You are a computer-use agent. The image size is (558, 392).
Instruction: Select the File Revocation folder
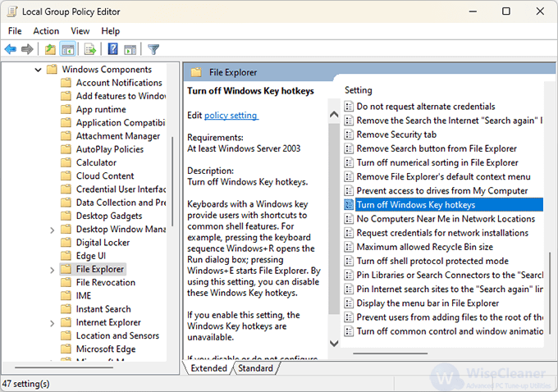click(x=106, y=282)
